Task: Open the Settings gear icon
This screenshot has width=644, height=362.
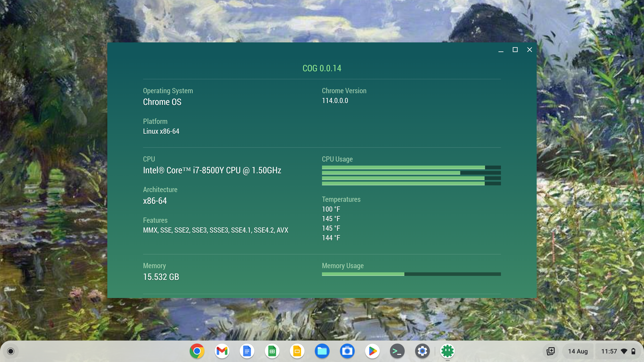Action: (422, 351)
